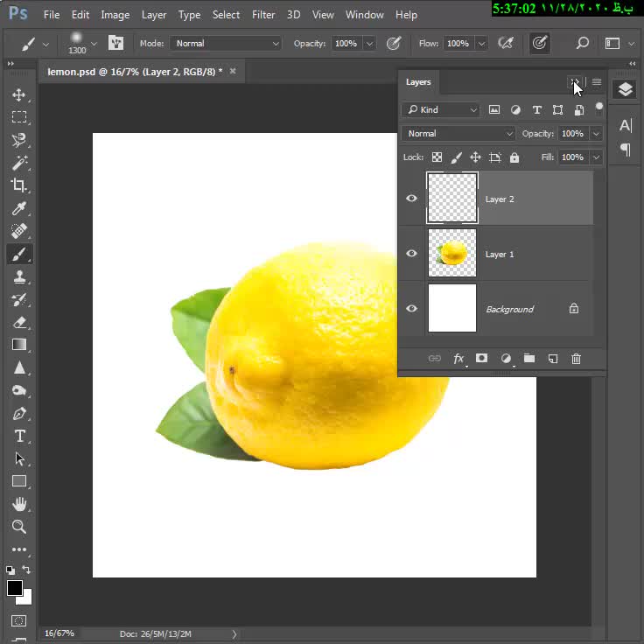Open the blending mode Normal dropdown in Layers
The height and width of the screenshot is (644, 644).
coord(459,134)
